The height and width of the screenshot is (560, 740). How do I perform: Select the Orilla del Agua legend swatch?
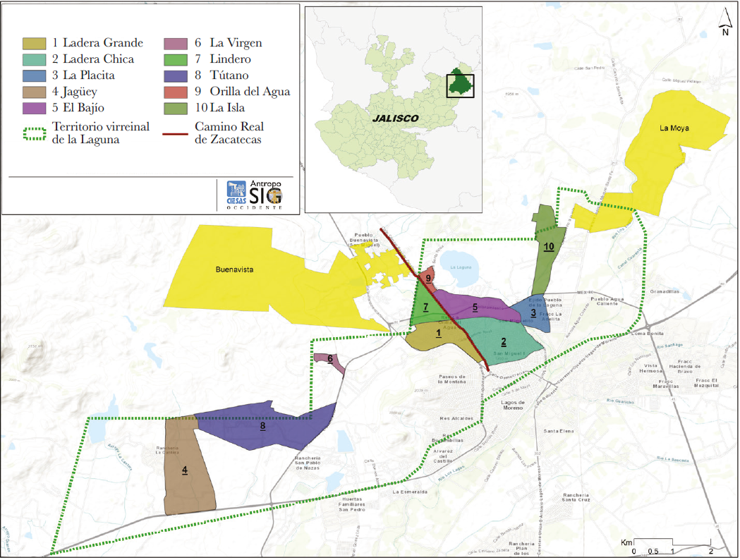[175, 92]
